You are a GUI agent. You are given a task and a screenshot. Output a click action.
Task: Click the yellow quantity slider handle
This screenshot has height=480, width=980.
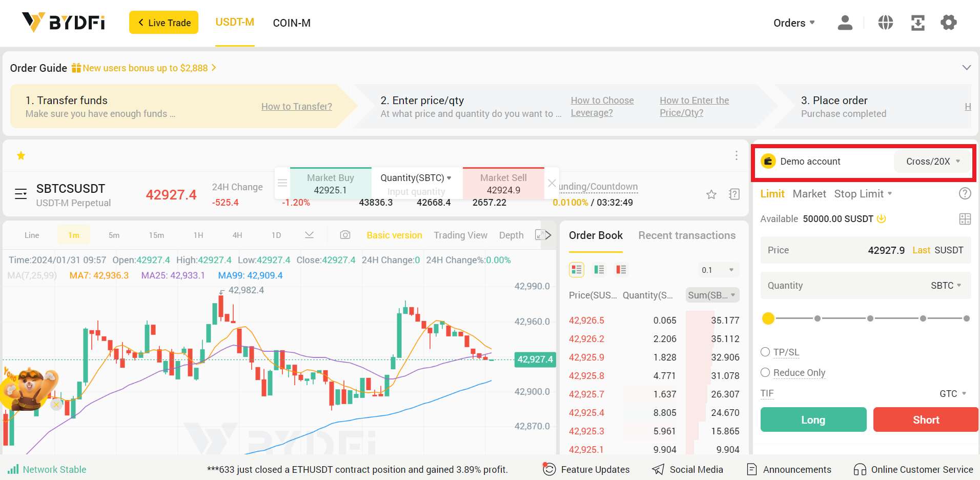click(x=768, y=318)
